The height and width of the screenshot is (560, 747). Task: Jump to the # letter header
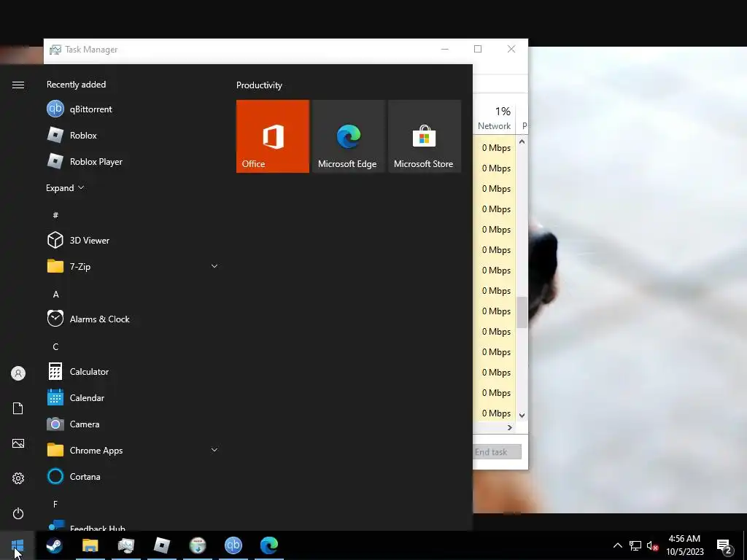coord(55,215)
